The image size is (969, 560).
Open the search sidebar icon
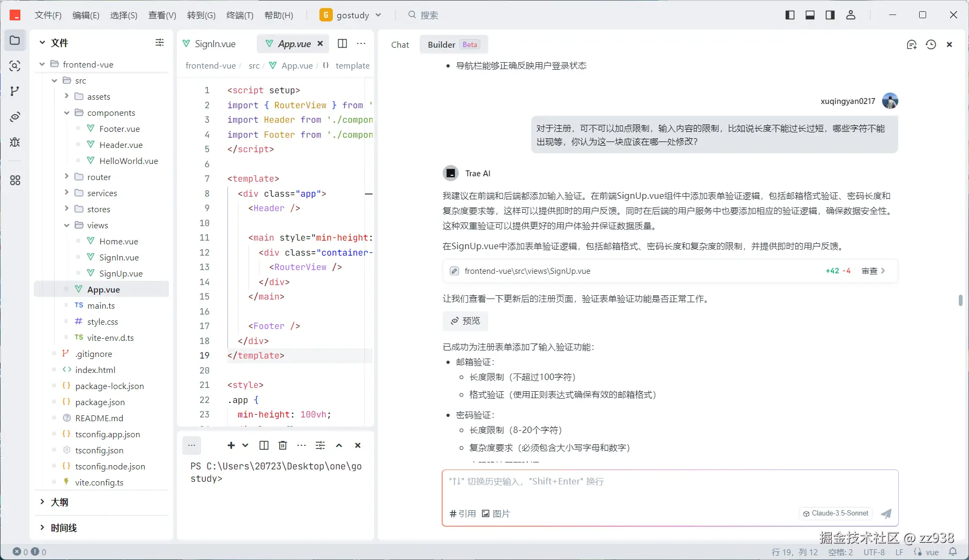(x=15, y=66)
